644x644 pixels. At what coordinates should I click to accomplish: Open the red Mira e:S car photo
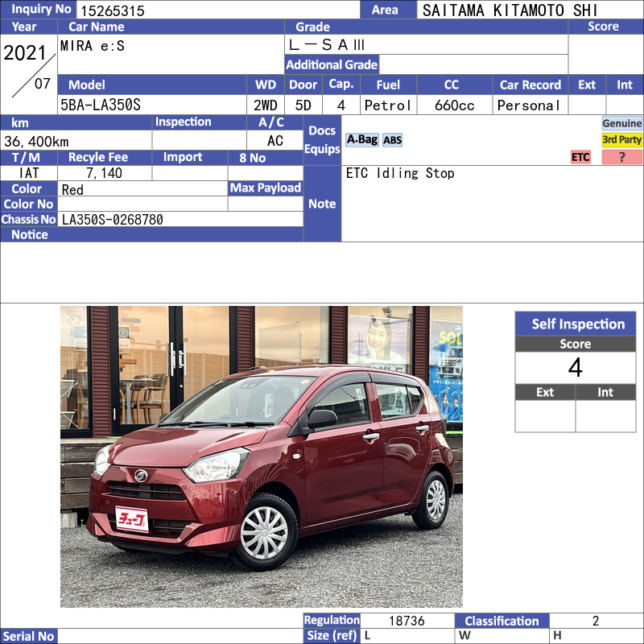point(261,456)
